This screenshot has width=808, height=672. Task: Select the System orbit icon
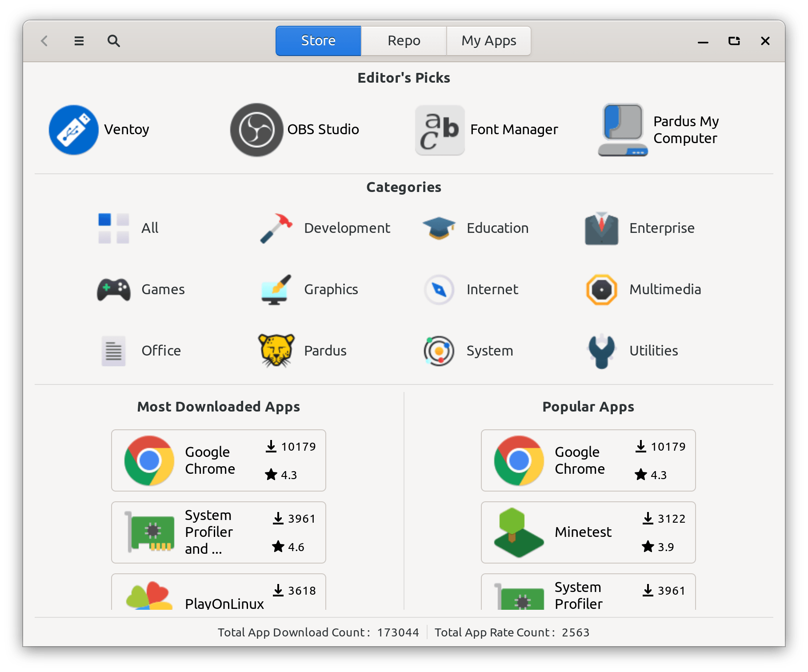(x=439, y=351)
